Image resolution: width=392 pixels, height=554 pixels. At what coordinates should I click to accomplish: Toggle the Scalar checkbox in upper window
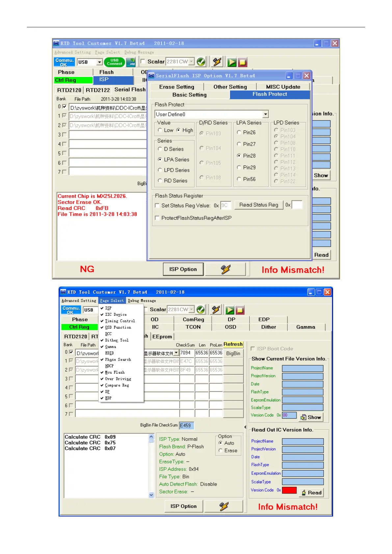pos(143,61)
